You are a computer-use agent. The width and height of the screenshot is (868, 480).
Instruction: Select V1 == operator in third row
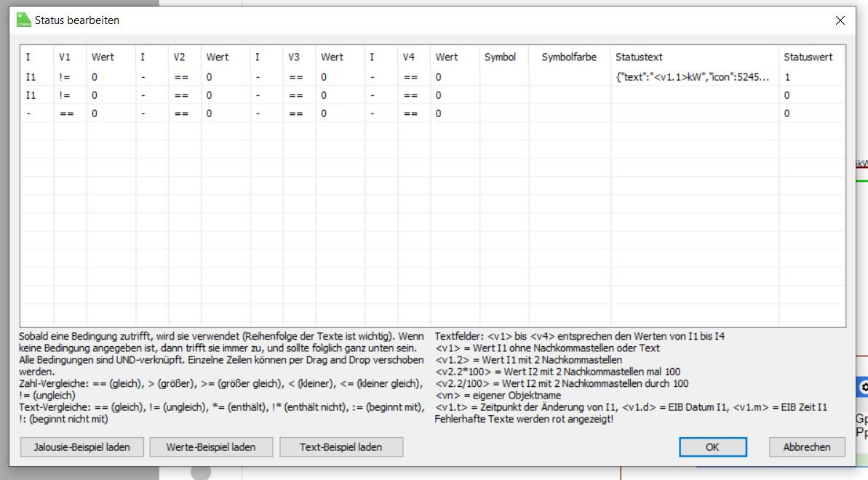[71, 113]
